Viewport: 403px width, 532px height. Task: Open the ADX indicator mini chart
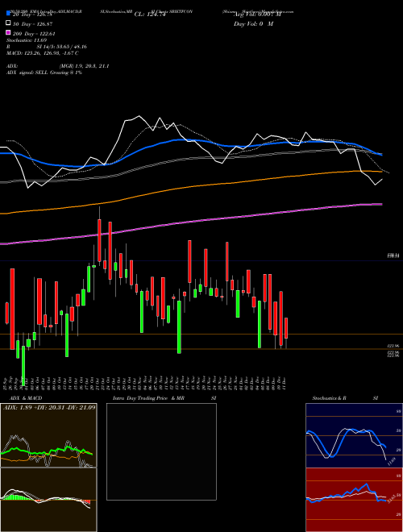point(48,435)
